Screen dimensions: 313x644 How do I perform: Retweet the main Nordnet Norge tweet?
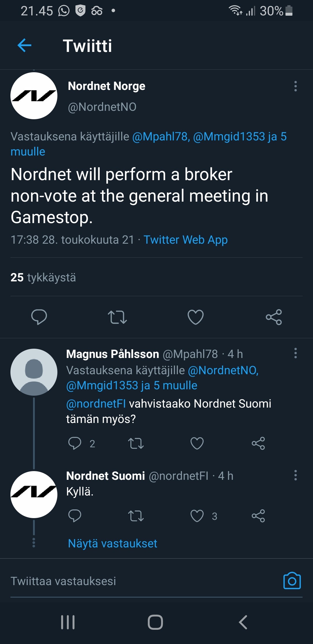(117, 317)
